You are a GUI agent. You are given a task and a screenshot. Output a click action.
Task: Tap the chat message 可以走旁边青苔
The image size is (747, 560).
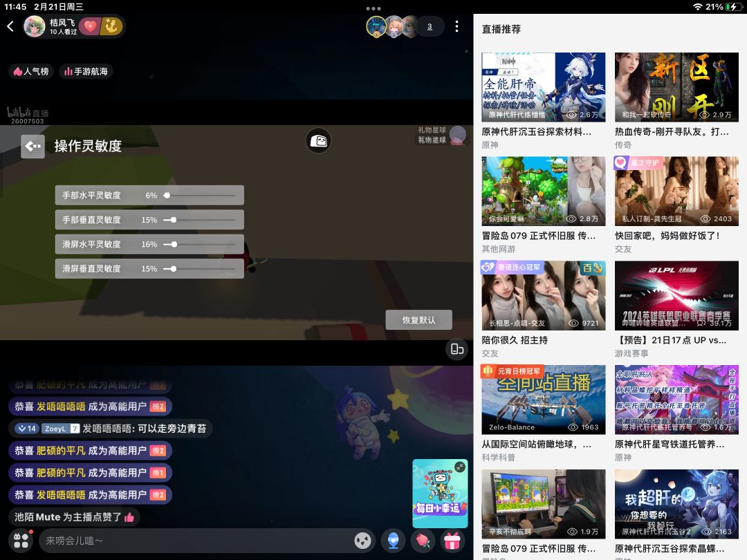pyautogui.click(x=172, y=429)
